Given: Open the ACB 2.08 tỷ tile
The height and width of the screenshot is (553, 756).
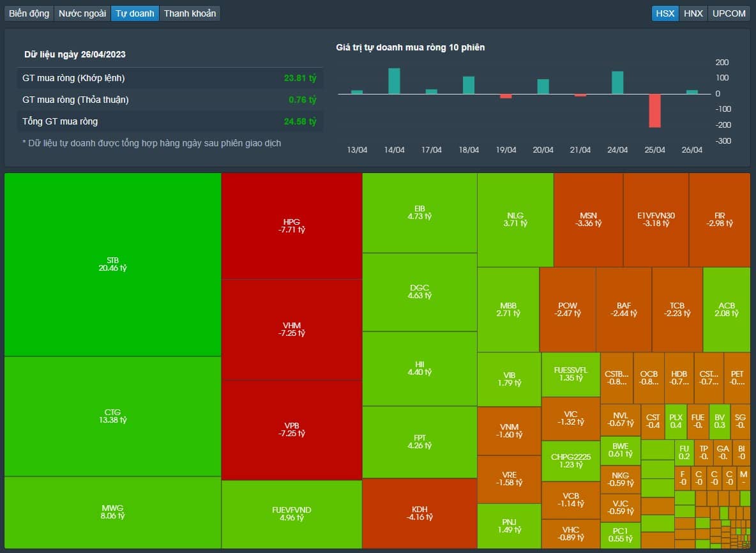Looking at the screenshot, I should 727,310.
